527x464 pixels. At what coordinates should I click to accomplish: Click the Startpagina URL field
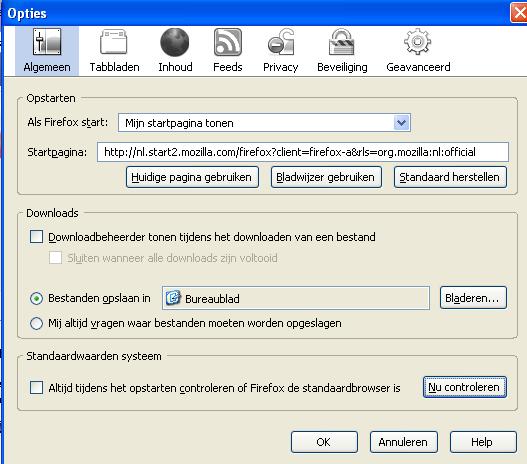303,152
